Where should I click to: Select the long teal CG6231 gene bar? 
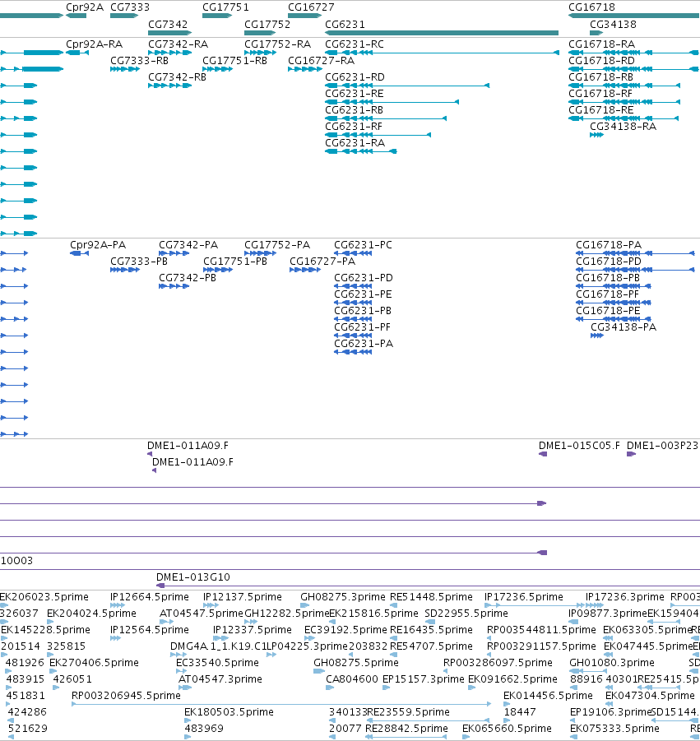click(x=442, y=33)
